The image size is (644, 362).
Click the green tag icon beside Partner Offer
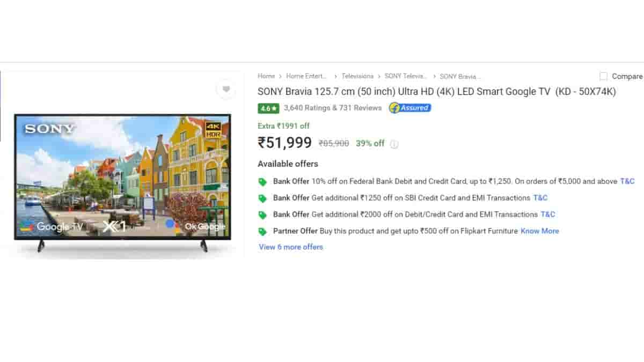262,232
